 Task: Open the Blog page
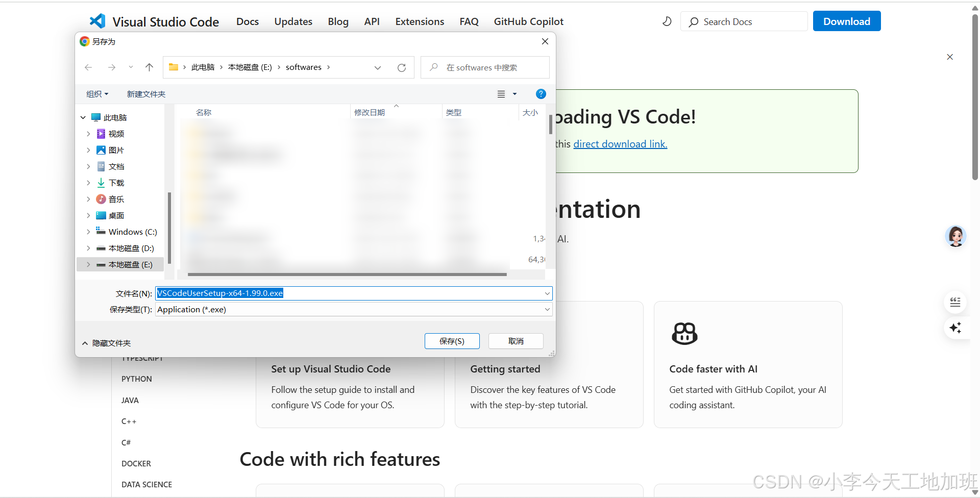pos(338,21)
